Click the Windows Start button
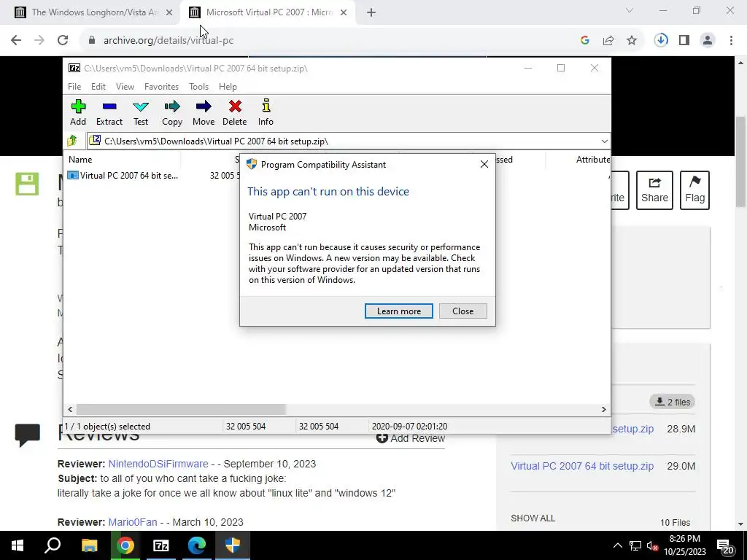 pos(18,545)
